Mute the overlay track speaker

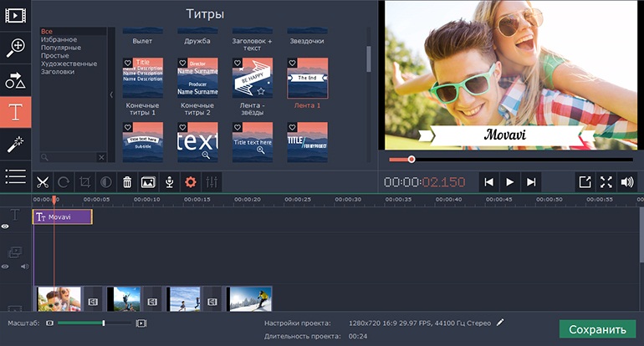pyautogui.click(x=24, y=267)
